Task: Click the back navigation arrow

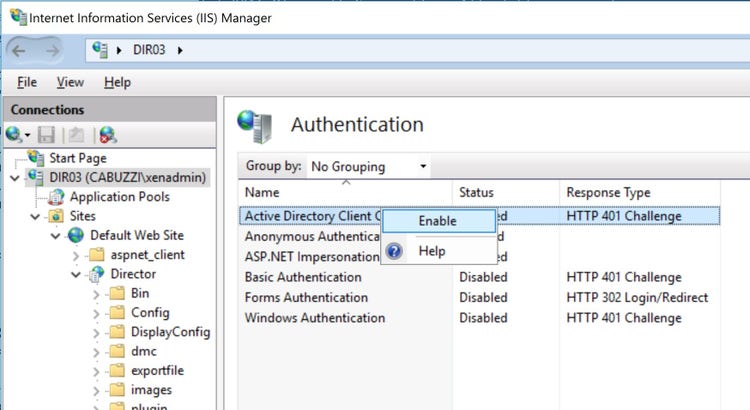Action: click(x=19, y=50)
